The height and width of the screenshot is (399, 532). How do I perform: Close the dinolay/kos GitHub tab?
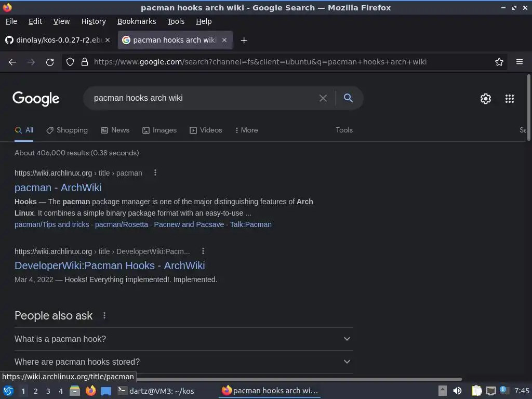click(x=108, y=40)
